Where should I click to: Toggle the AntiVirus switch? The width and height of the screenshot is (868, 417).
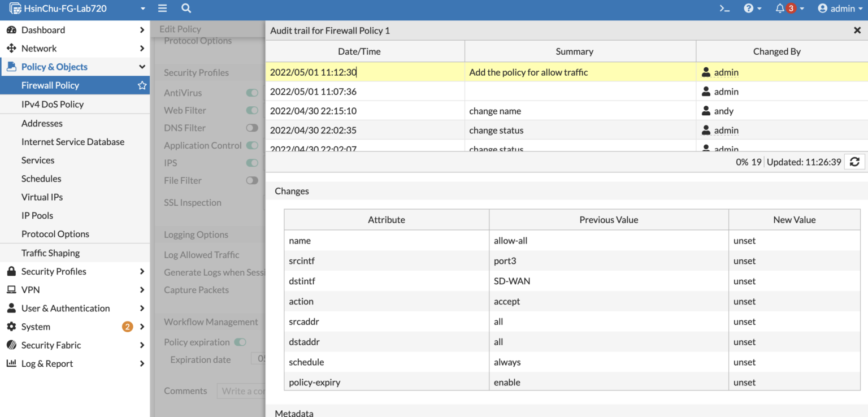pyautogui.click(x=252, y=93)
